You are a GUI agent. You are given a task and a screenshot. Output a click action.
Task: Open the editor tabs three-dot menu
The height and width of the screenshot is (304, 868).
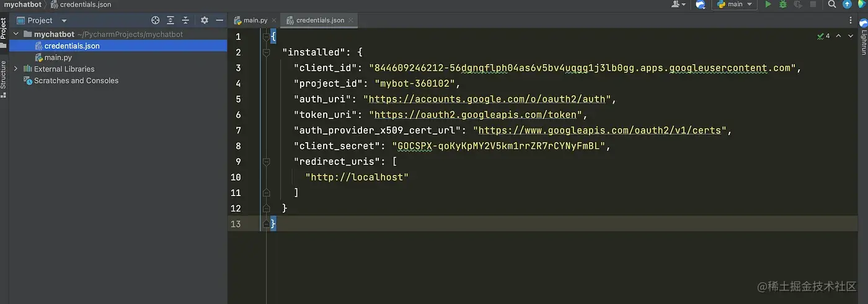point(851,20)
